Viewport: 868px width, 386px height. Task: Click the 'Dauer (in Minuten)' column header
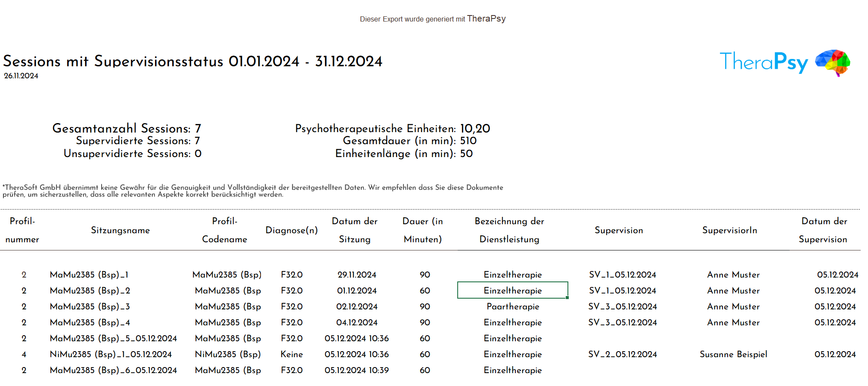[423, 230]
